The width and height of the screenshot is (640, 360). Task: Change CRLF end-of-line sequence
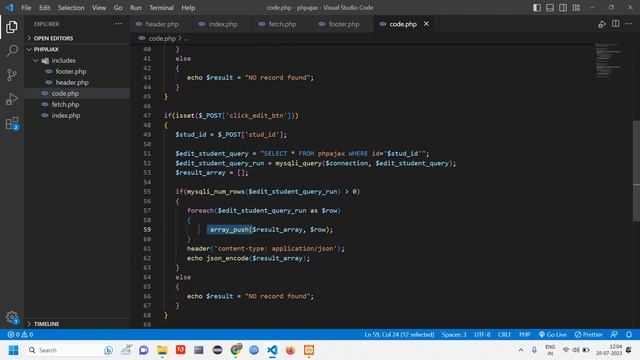point(504,334)
